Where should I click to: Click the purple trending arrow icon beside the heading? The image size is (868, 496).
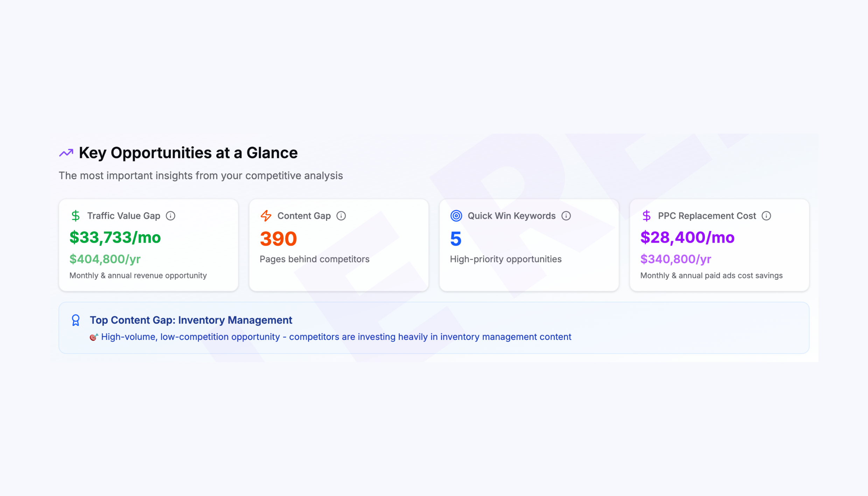pos(66,153)
